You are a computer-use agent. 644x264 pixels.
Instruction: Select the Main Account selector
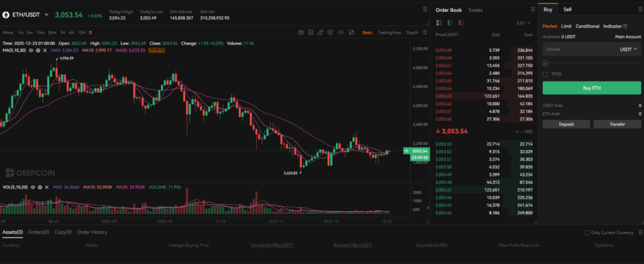pyautogui.click(x=628, y=37)
